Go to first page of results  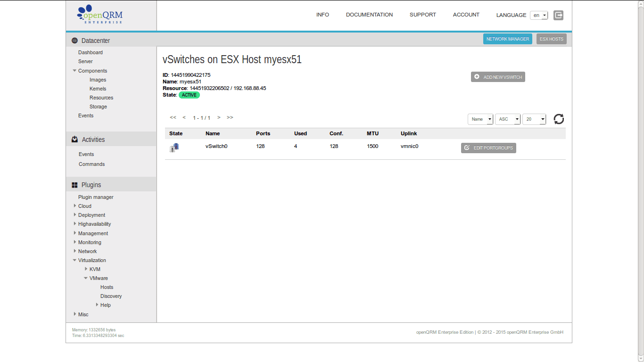(173, 117)
